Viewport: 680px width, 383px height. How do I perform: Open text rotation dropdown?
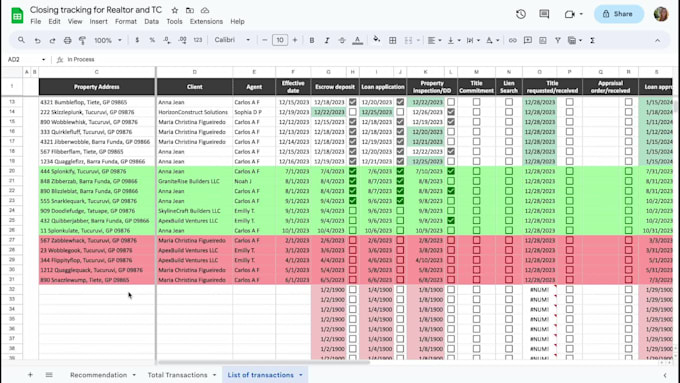pyautogui.click(x=492, y=40)
